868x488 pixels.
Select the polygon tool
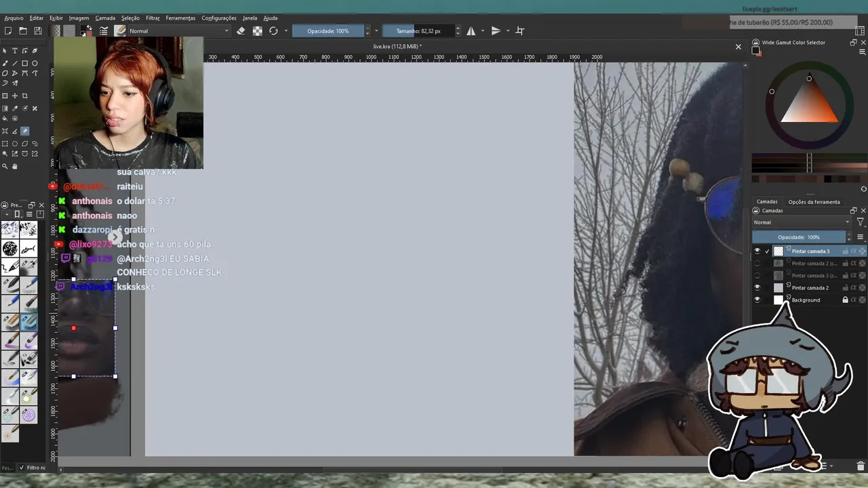(5, 73)
